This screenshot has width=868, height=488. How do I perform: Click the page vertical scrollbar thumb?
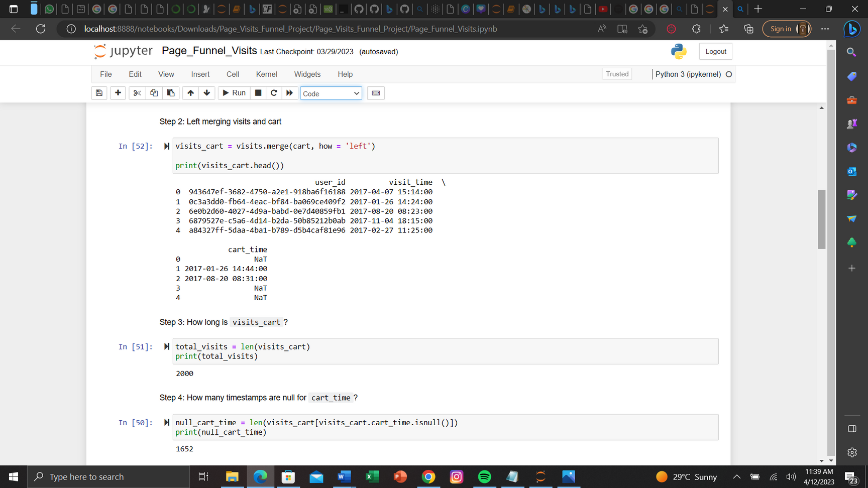coord(822,219)
